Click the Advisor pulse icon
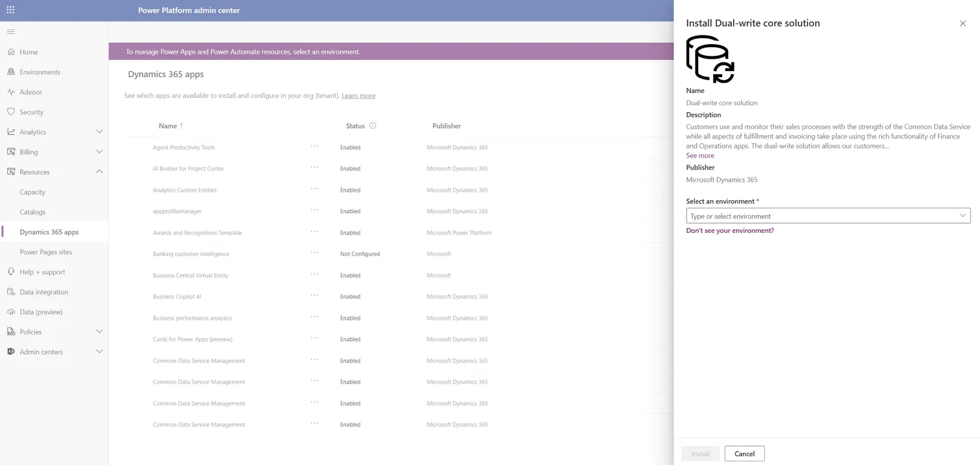980x465 pixels. tap(11, 92)
